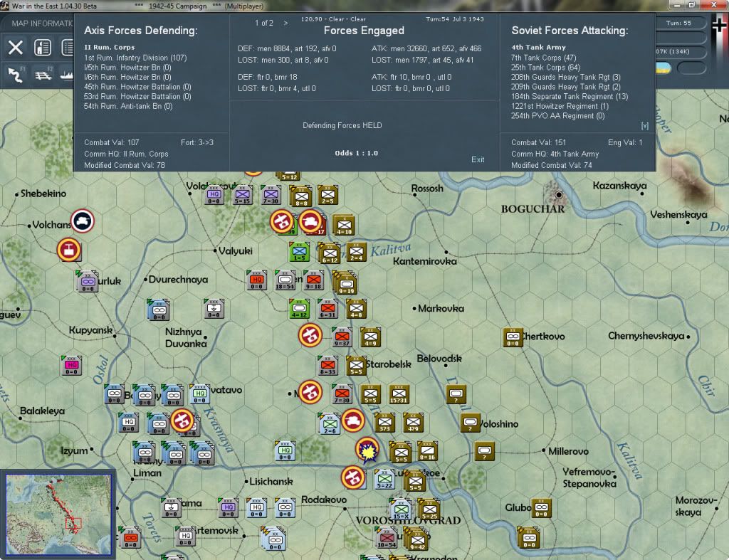Image resolution: width=729 pixels, height=560 pixels.
Task: Select the red unit counter 9=37
Action: tap(342, 337)
